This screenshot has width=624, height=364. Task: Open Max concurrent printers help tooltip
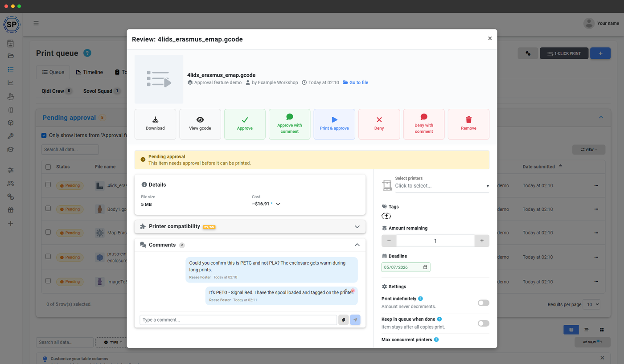coord(436,339)
